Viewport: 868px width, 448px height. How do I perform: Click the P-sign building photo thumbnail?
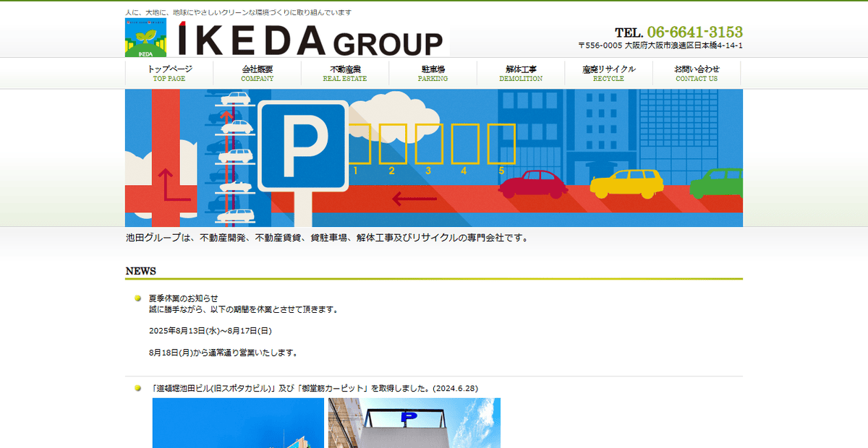point(414,423)
